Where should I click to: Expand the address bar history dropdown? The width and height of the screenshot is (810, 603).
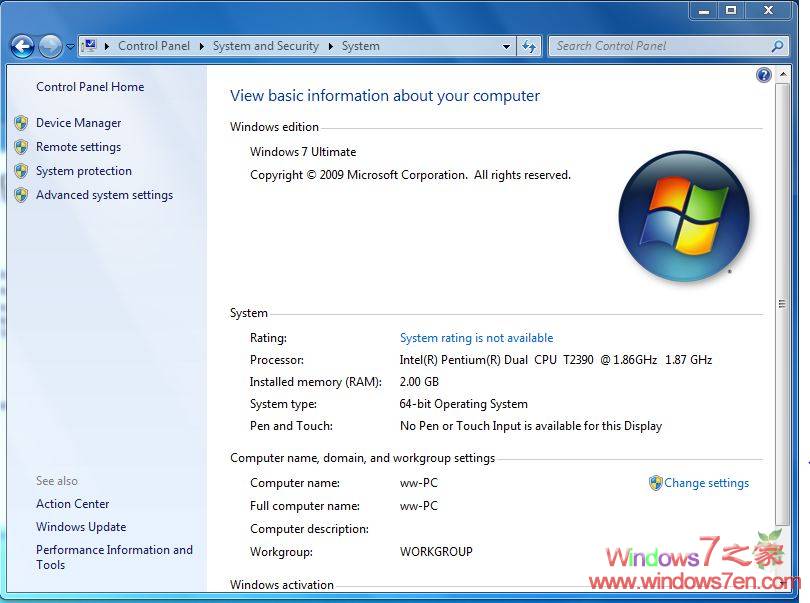[507, 46]
